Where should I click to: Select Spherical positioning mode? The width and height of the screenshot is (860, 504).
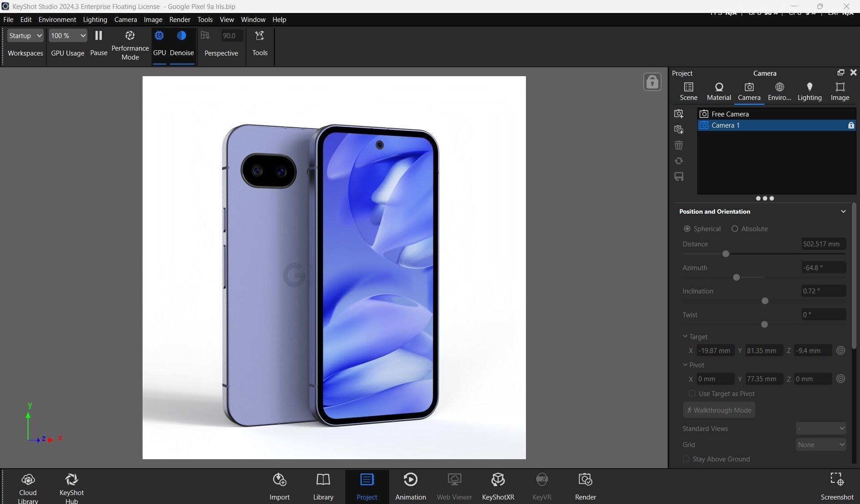(687, 228)
